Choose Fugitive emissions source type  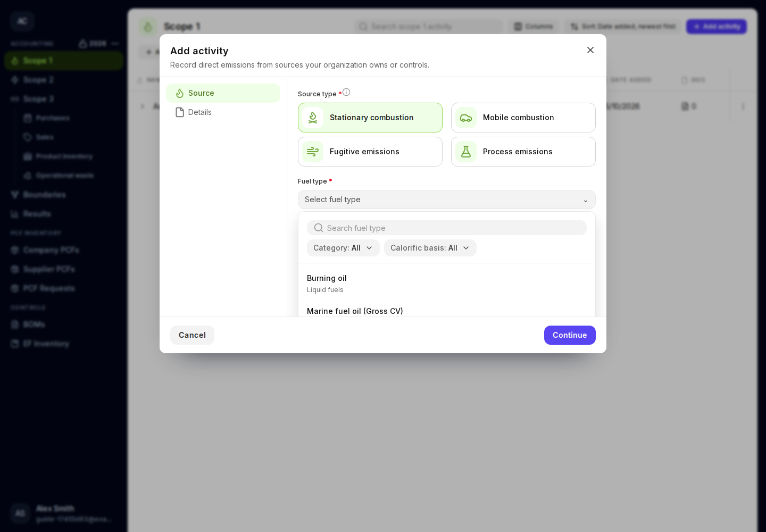click(x=370, y=152)
